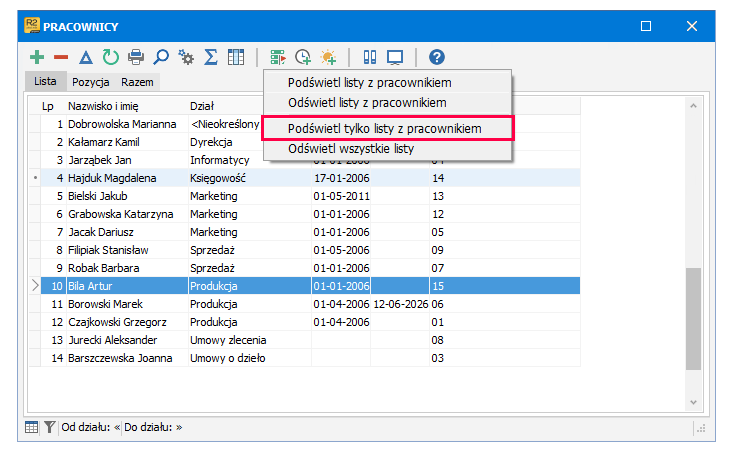Viewport: 730px width, 458px height.
Task: Click the Dyrekcja department cell
Action: tap(226, 142)
